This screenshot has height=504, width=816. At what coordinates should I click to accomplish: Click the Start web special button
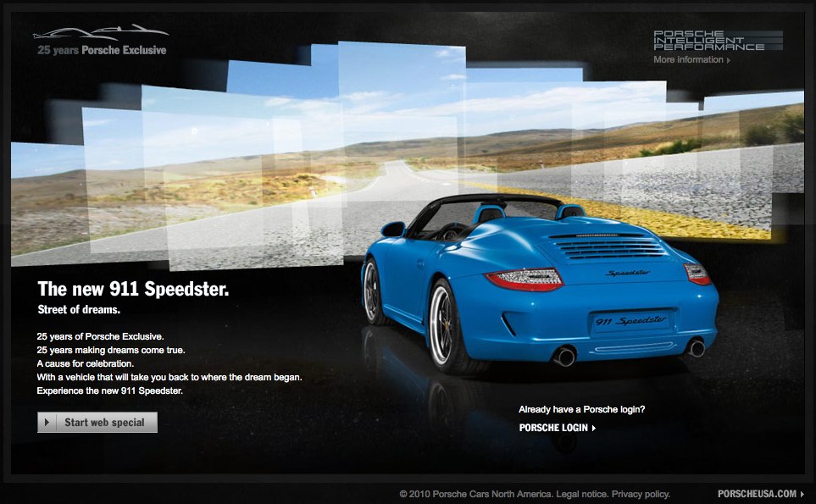coord(97,423)
